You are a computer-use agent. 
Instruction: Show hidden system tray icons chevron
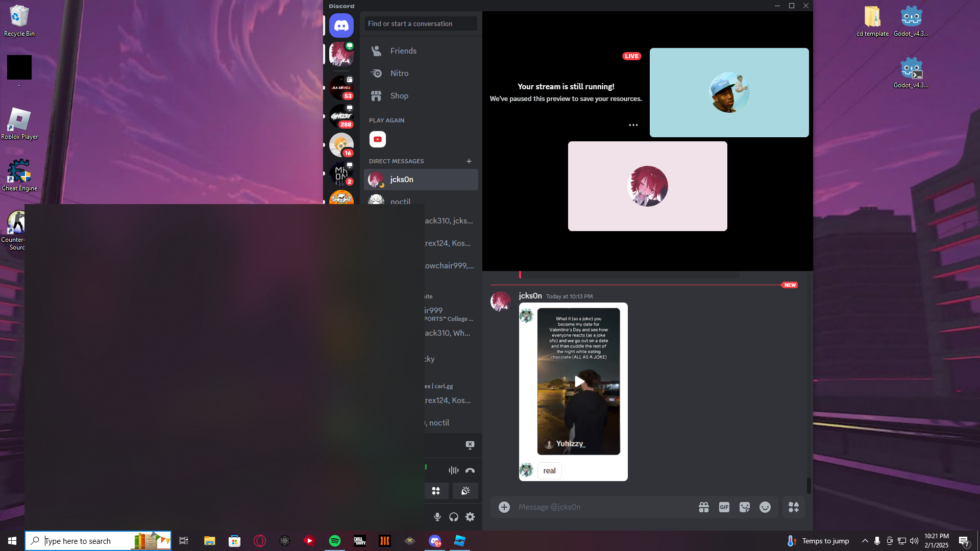(x=865, y=541)
